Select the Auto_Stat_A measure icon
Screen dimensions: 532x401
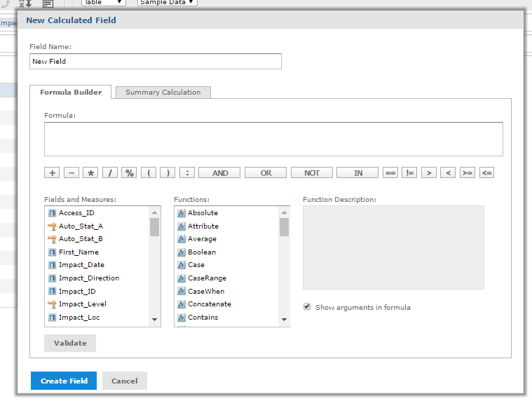click(52, 226)
